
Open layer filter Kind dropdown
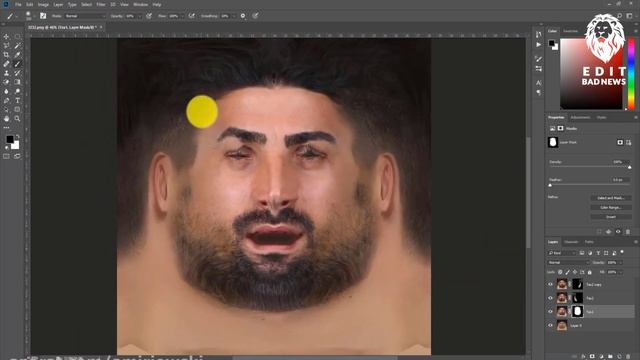[x=561, y=253]
